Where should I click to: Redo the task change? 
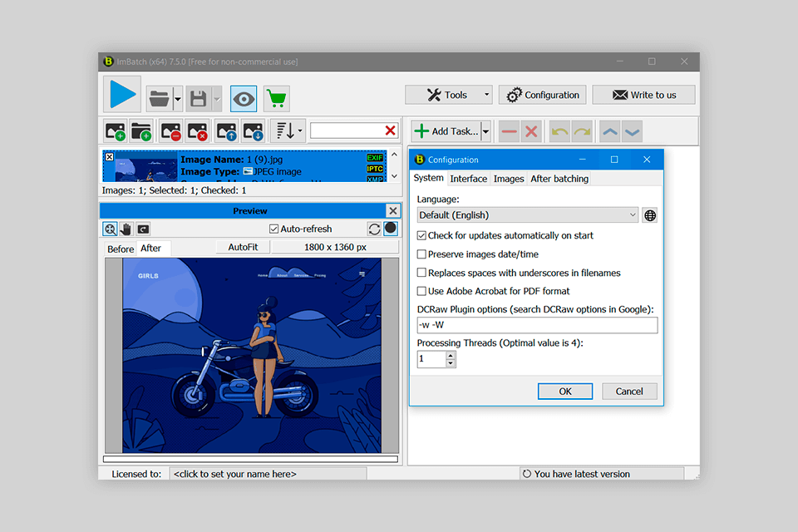(582, 132)
